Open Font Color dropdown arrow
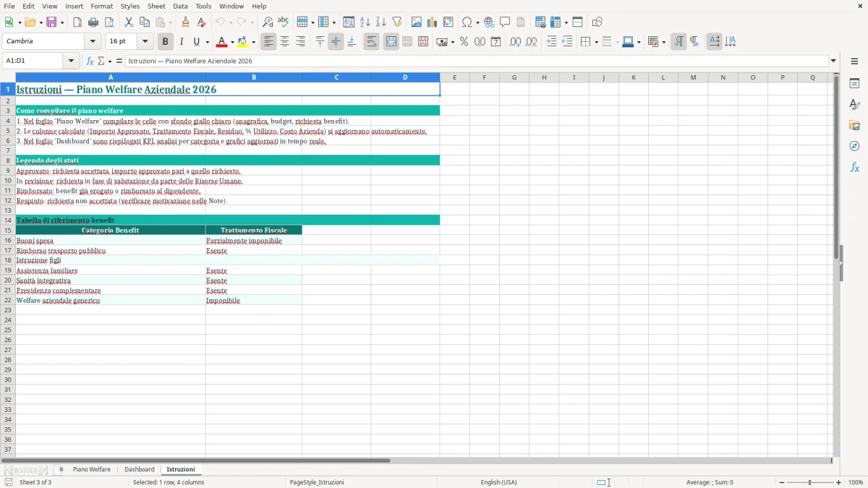Image resolution: width=868 pixels, height=488 pixels. point(232,42)
